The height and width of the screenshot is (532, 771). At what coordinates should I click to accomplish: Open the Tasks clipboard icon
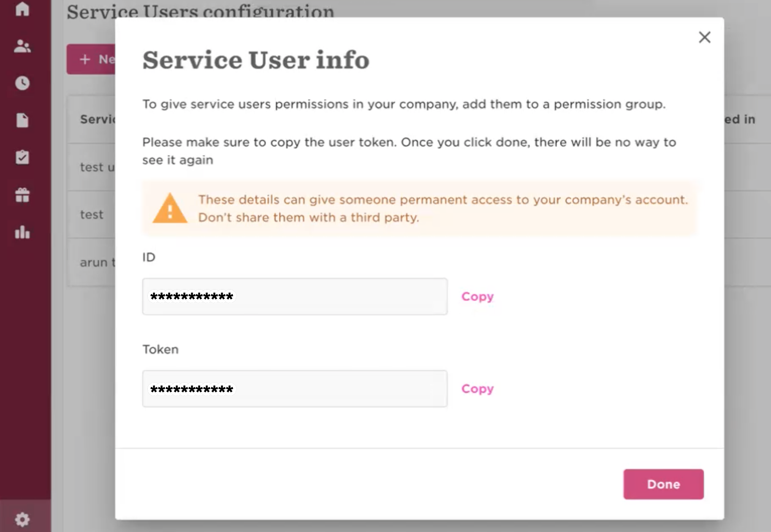pos(22,157)
